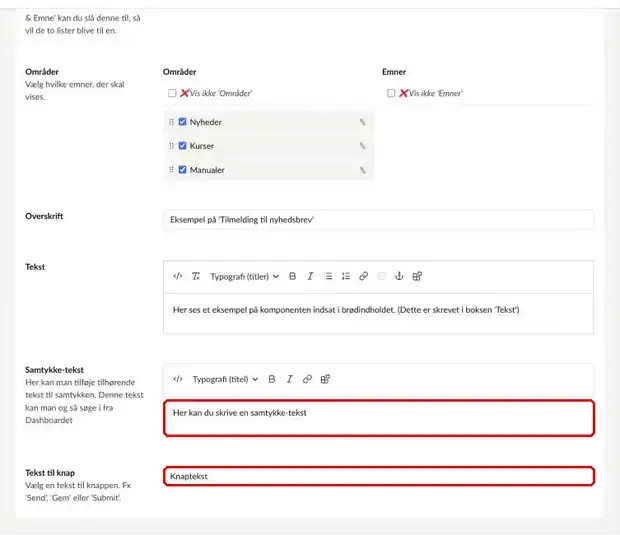Image resolution: width=620 pixels, height=535 pixels.
Task: Click the 'Emner' column heading
Action: point(394,72)
